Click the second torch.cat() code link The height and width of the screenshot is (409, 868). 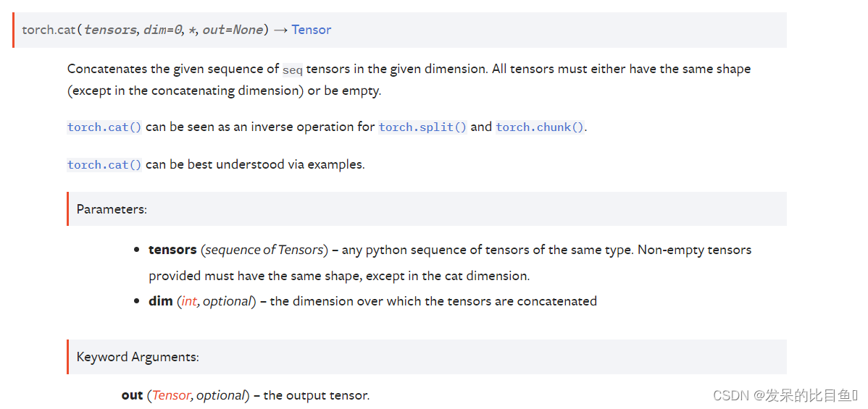[x=104, y=165]
